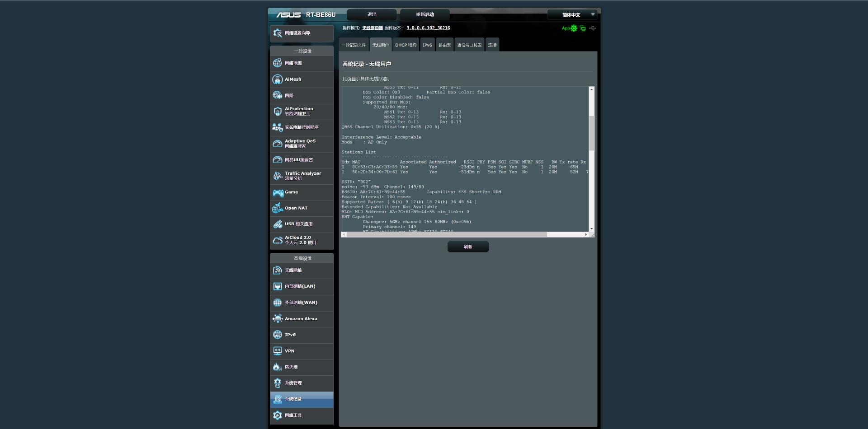The height and width of the screenshot is (429, 868).
Task: Open 网络地图 network map icon
Action: click(x=278, y=63)
